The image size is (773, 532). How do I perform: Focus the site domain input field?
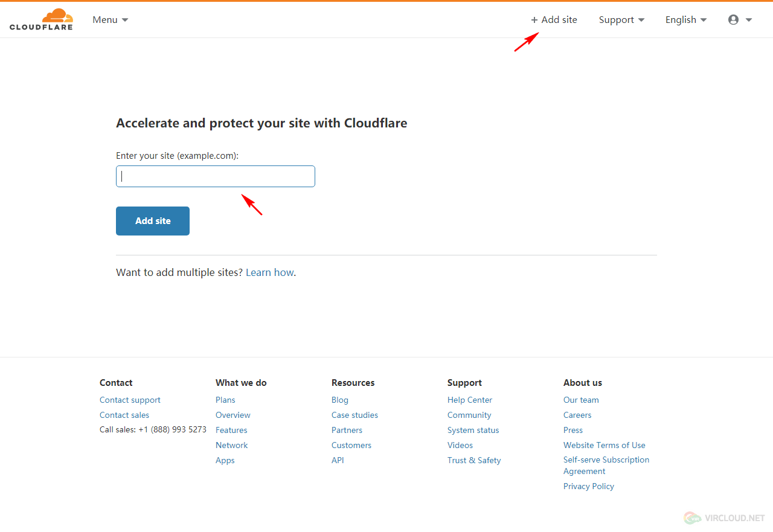(215, 176)
